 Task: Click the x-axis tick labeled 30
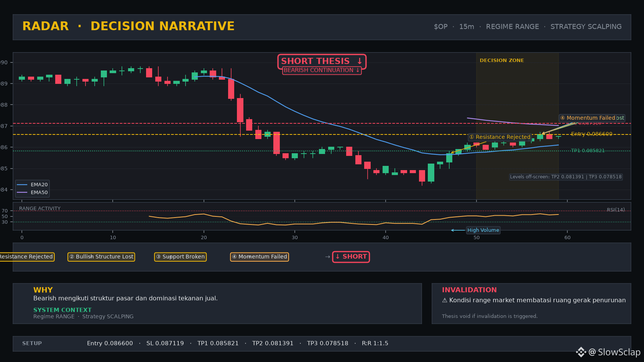(295, 238)
